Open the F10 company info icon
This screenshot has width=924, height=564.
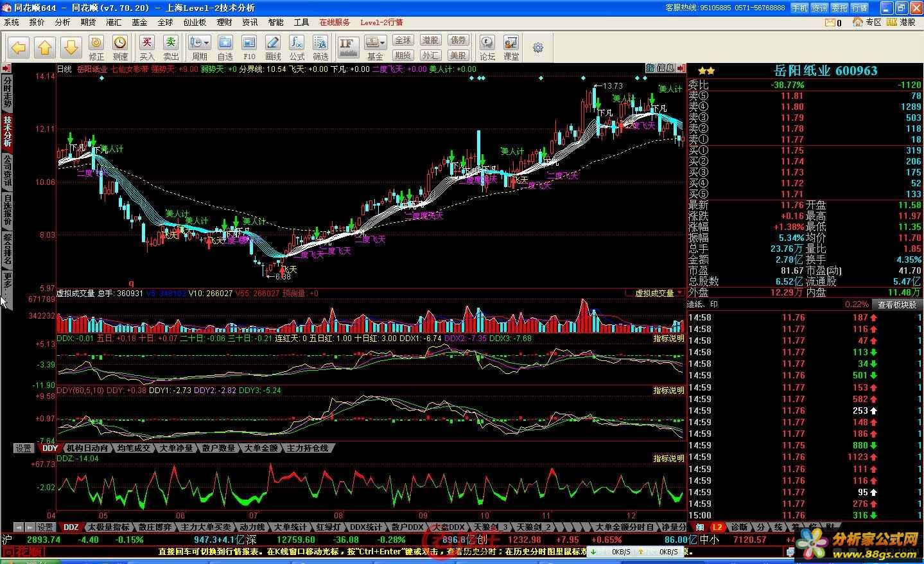point(249,48)
